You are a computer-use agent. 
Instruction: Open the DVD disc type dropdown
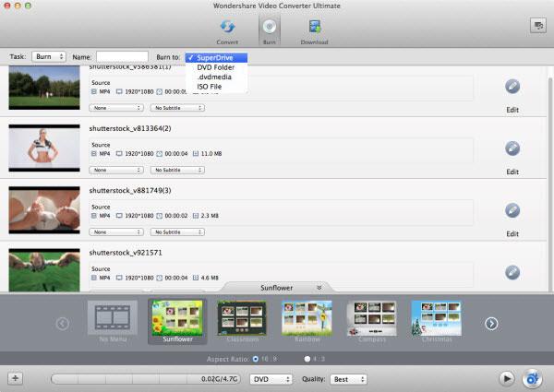tap(271, 379)
